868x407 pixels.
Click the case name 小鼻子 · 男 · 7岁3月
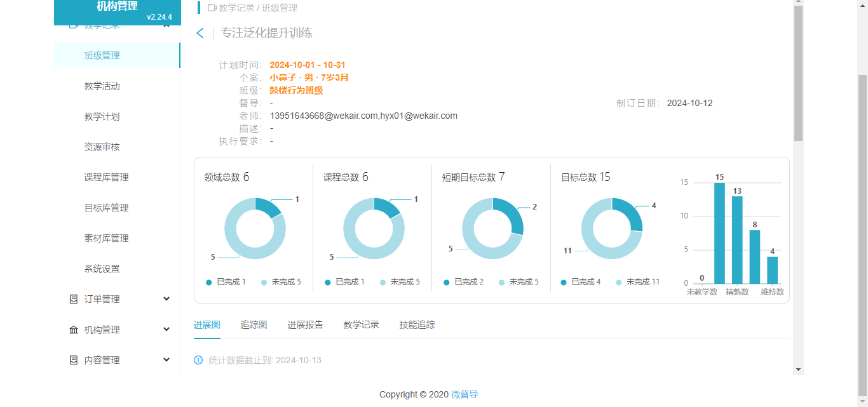(x=309, y=77)
